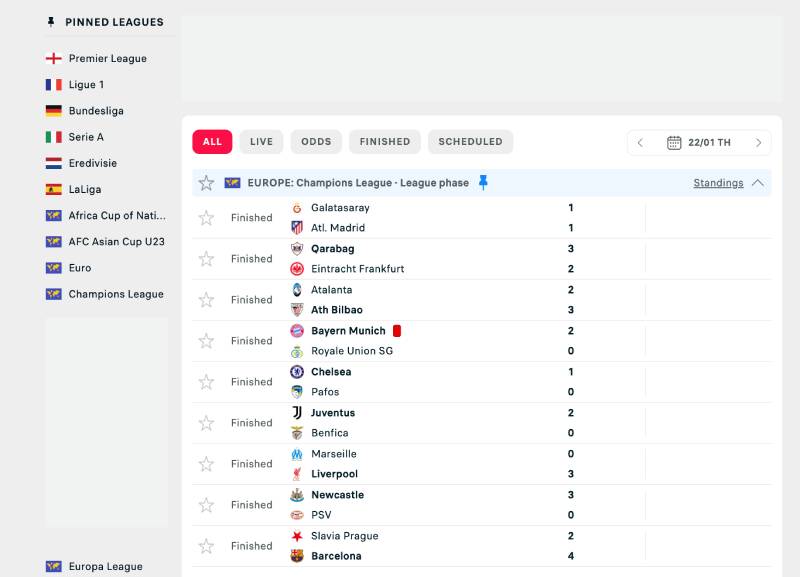Image resolution: width=800 pixels, height=577 pixels.
Task: Click the Barcelona team name
Action: pos(336,556)
